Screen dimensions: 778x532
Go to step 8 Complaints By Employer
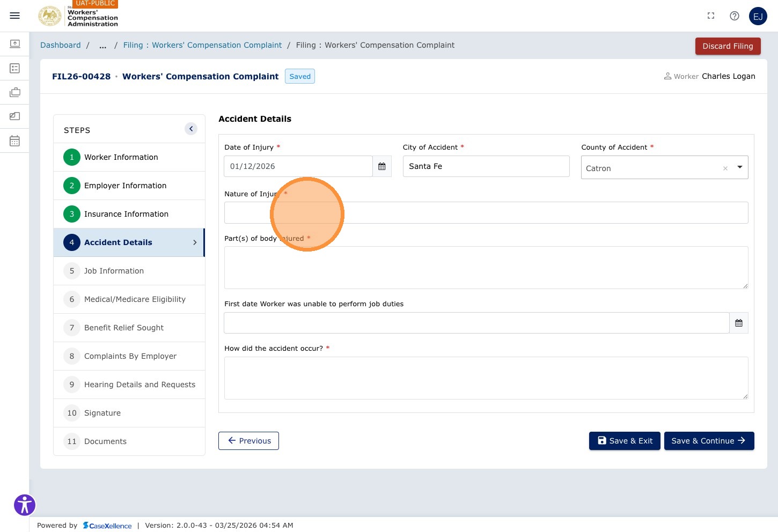click(129, 356)
